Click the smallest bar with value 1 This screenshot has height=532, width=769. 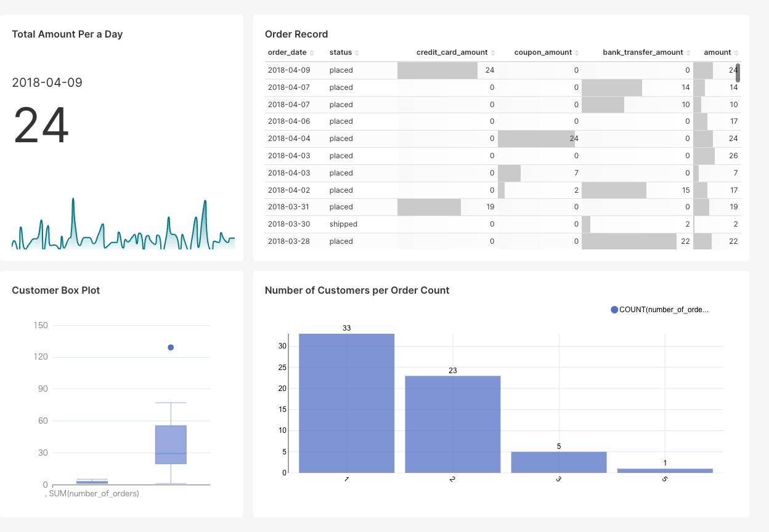[x=665, y=470]
